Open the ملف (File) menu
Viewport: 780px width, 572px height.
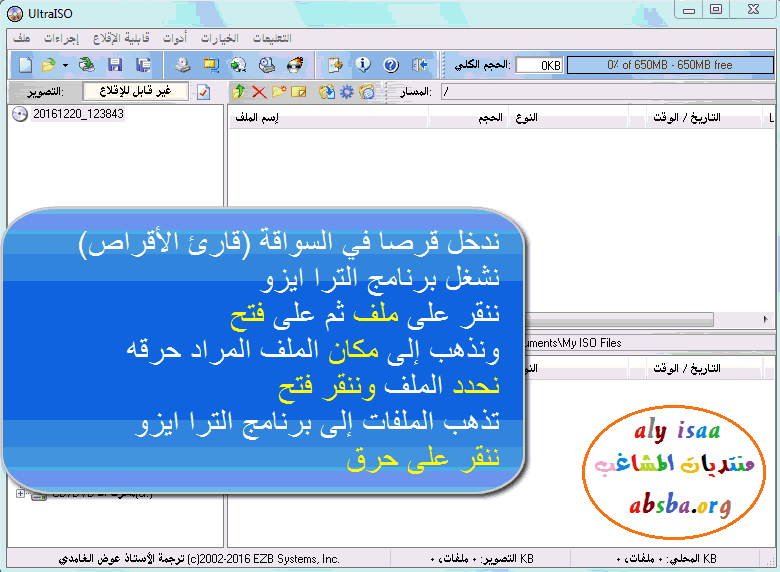click(x=22, y=38)
